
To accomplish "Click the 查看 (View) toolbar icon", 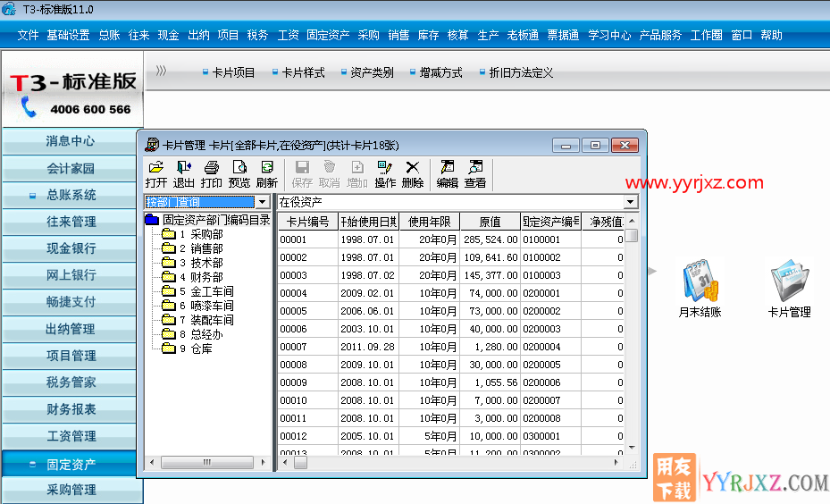I will click(x=475, y=175).
